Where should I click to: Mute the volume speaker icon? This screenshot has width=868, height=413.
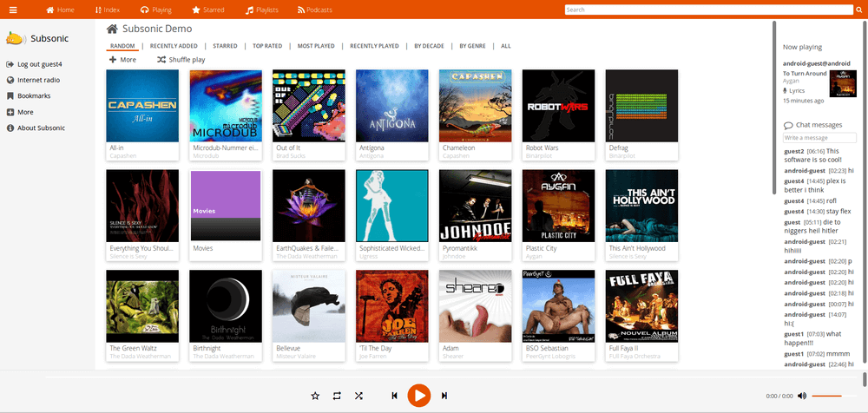point(802,396)
